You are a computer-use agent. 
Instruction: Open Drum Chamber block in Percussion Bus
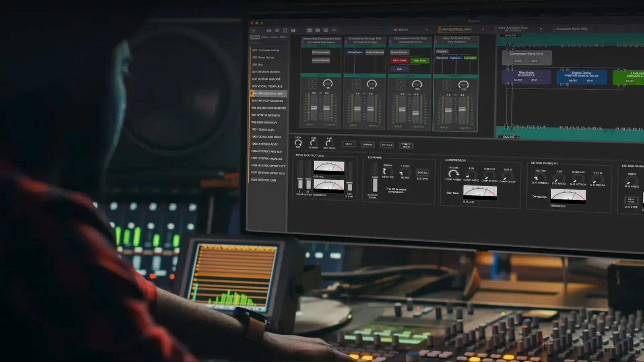pyautogui.click(x=321, y=60)
